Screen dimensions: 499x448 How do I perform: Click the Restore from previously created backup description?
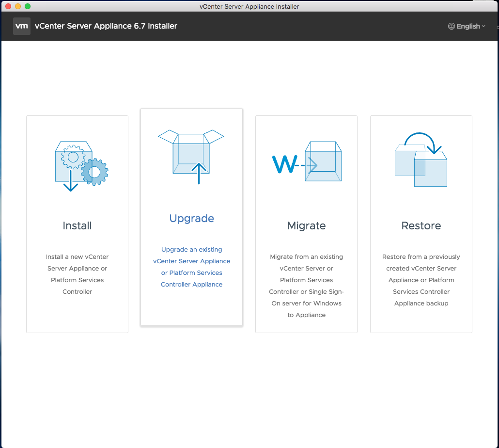[x=421, y=280]
